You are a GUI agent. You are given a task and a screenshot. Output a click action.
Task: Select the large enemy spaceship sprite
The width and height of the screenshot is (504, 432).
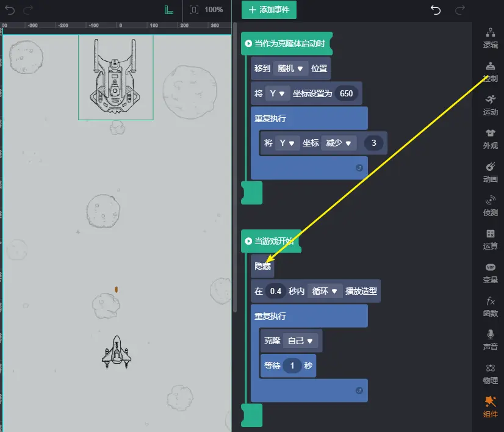click(x=115, y=76)
